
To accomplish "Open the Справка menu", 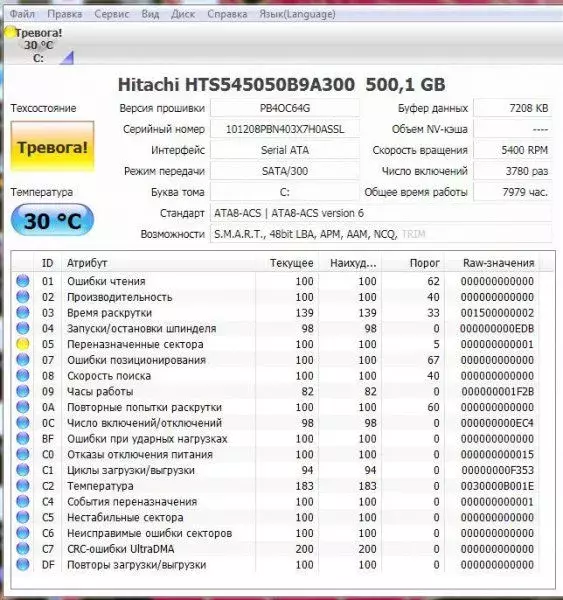I will coord(227,14).
